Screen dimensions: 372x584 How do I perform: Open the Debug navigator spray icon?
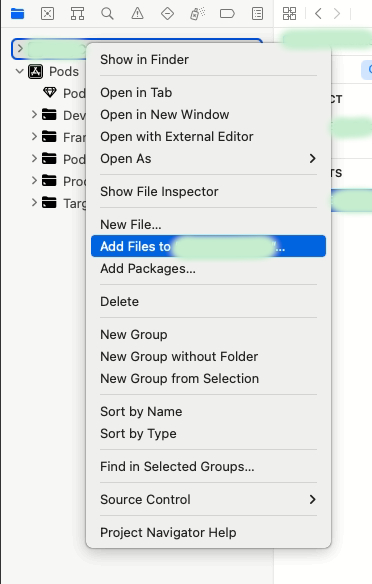(197, 14)
